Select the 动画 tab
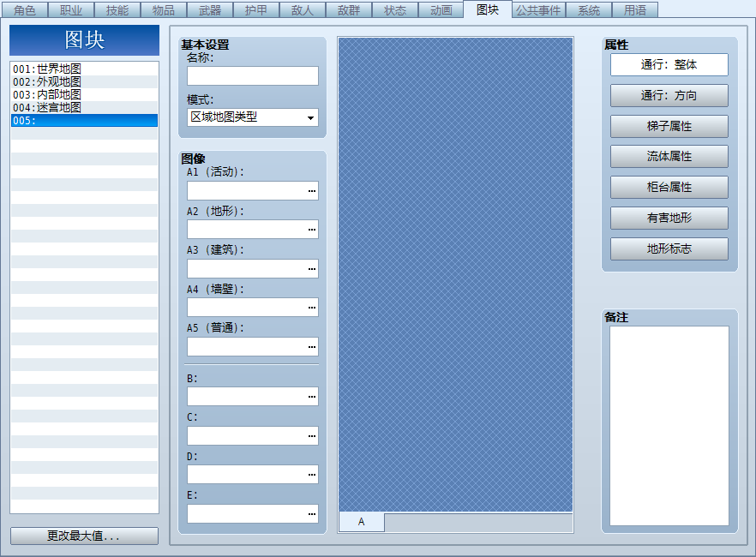 (441, 10)
